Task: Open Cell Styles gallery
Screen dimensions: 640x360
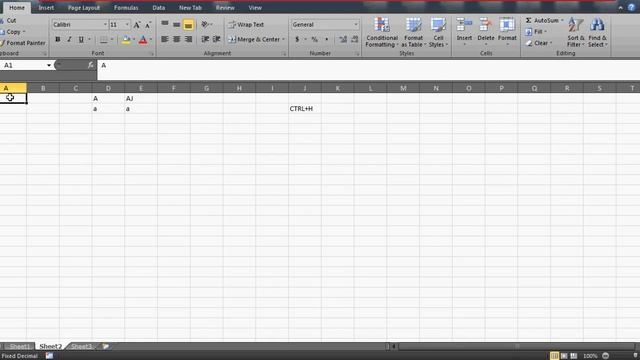Action: [x=438, y=33]
